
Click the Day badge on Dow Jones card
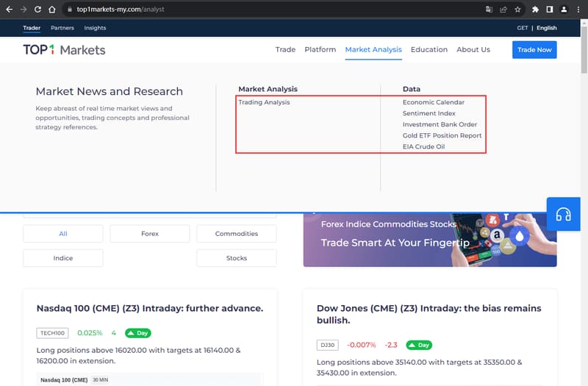[x=419, y=345]
